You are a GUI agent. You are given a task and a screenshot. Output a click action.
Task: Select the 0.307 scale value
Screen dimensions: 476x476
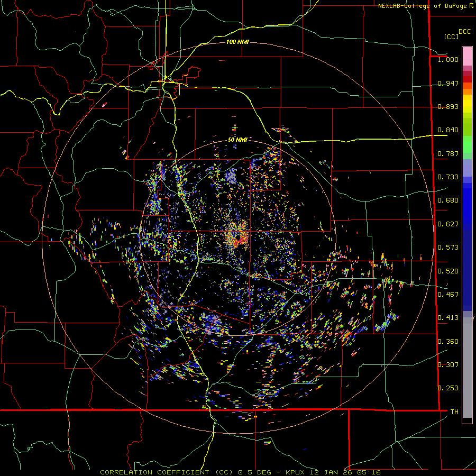[x=448, y=365]
